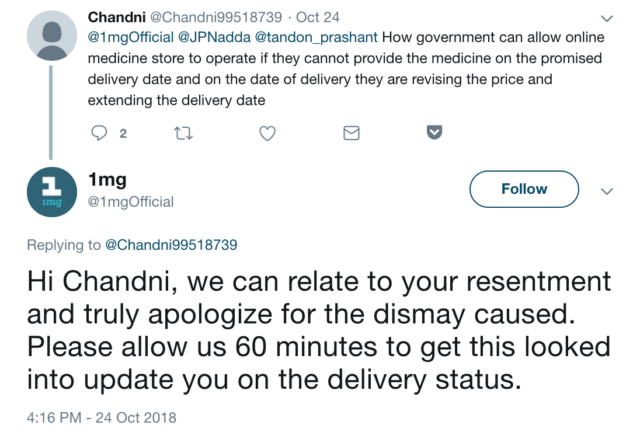Follow the 1mg account
This screenshot has width=640, height=439.
(524, 189)
